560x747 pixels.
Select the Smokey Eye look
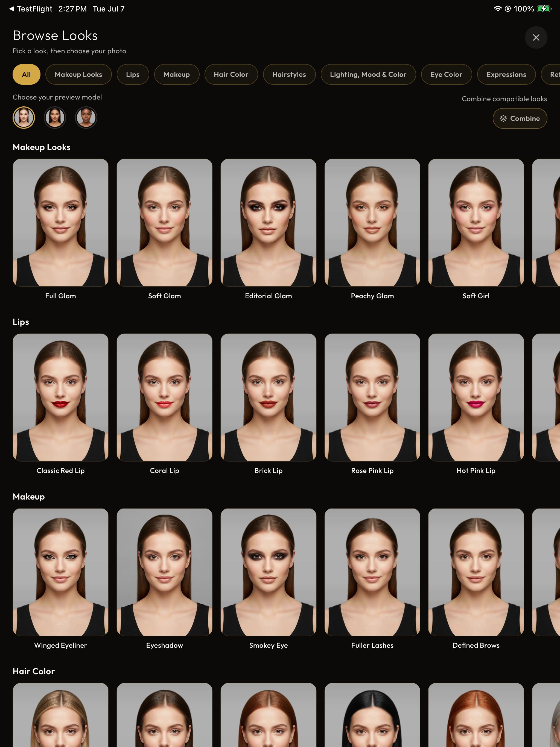pos(269,572)
